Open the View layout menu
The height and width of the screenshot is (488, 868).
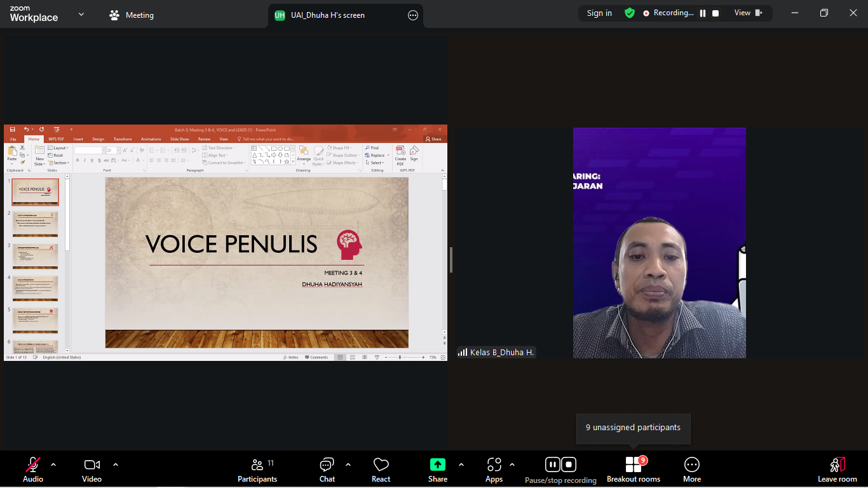pyautogui.click(x=748, y=13)
